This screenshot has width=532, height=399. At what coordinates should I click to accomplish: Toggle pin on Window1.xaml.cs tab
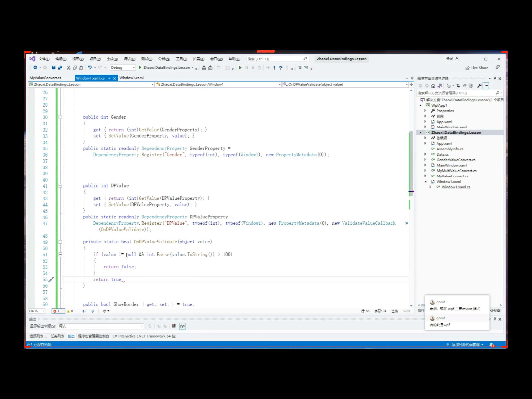pyautogui.click(x=109, y=78)
